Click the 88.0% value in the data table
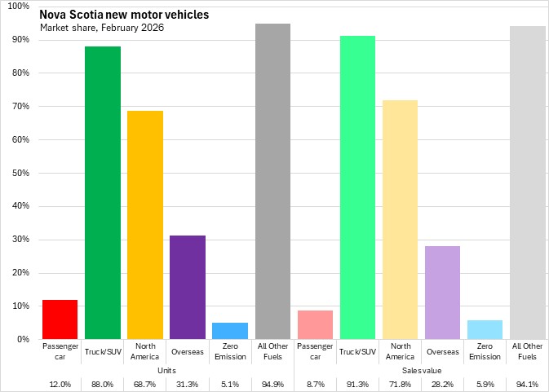This screenshot has width=549, height=392. 102,384
